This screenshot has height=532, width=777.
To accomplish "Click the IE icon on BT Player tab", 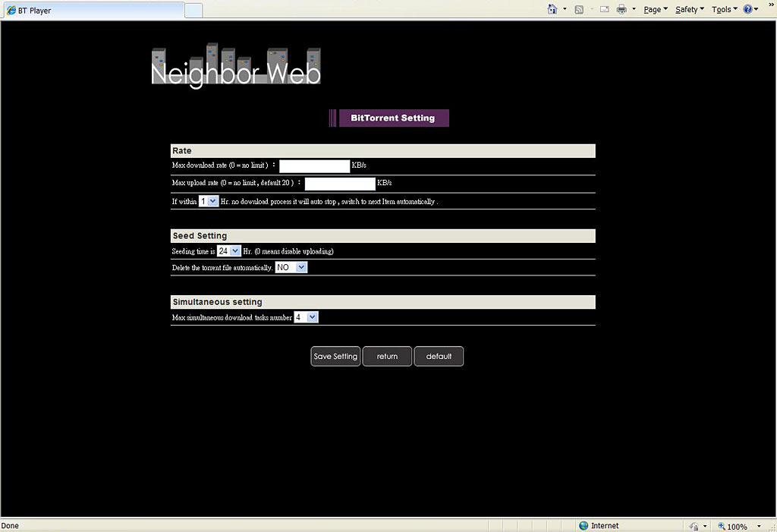I will (x=11, y=10).
